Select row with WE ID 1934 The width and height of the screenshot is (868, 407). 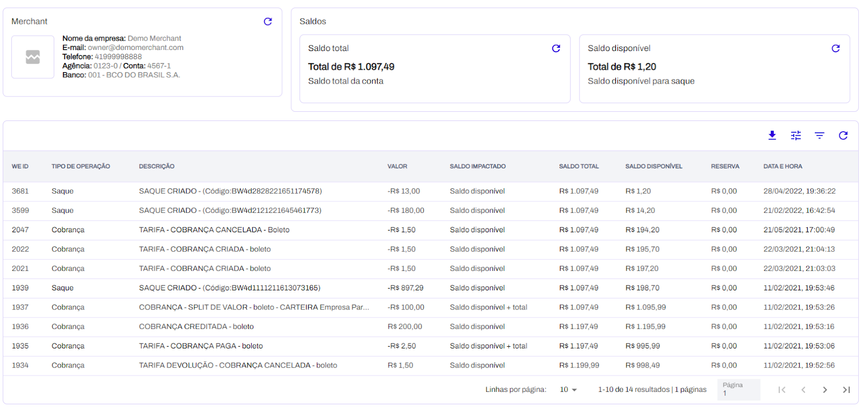[431, 366]
